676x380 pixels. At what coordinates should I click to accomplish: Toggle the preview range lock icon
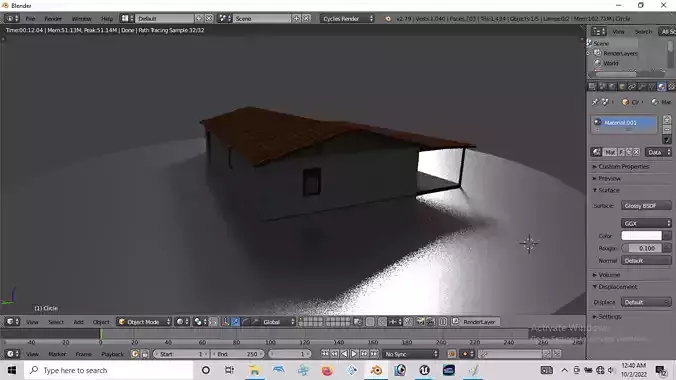pos(145,354)
